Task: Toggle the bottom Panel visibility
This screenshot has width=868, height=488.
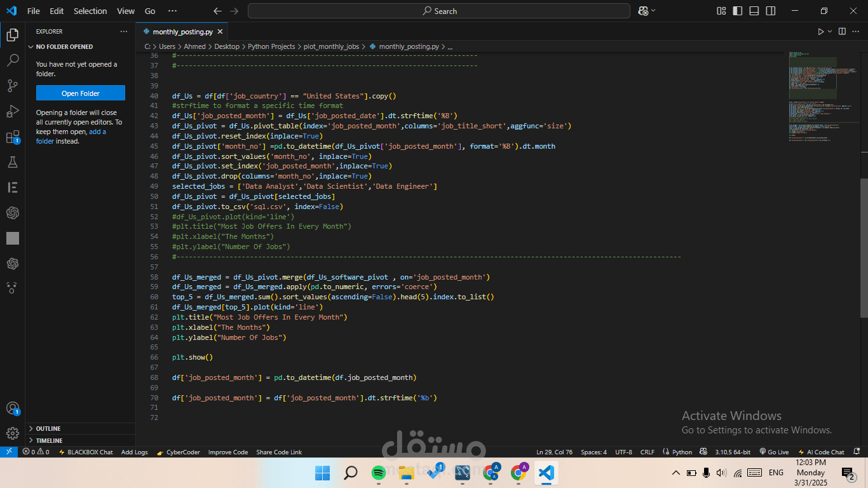Action: [x=754, y=11]
